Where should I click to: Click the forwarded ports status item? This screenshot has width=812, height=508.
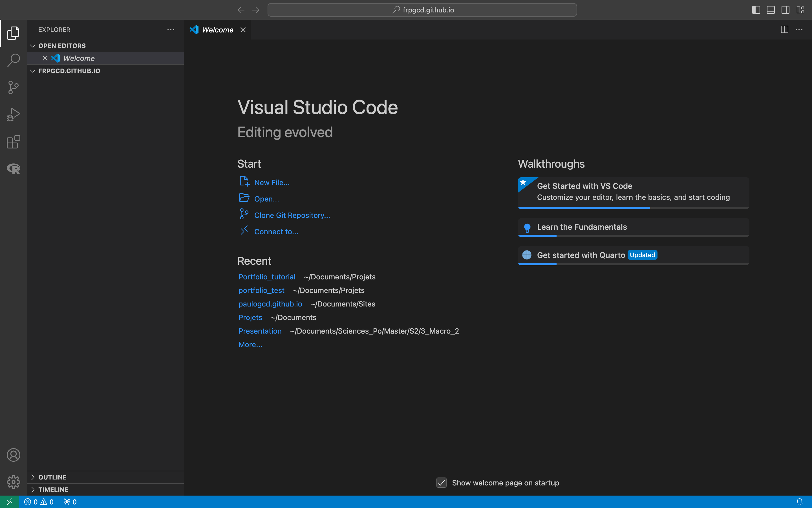pos(70,502)
